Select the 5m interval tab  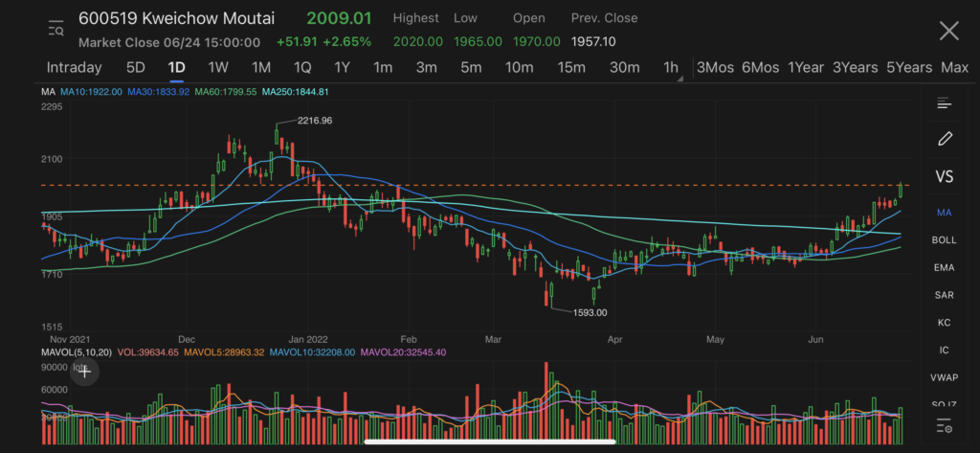[x=471, y=68]
